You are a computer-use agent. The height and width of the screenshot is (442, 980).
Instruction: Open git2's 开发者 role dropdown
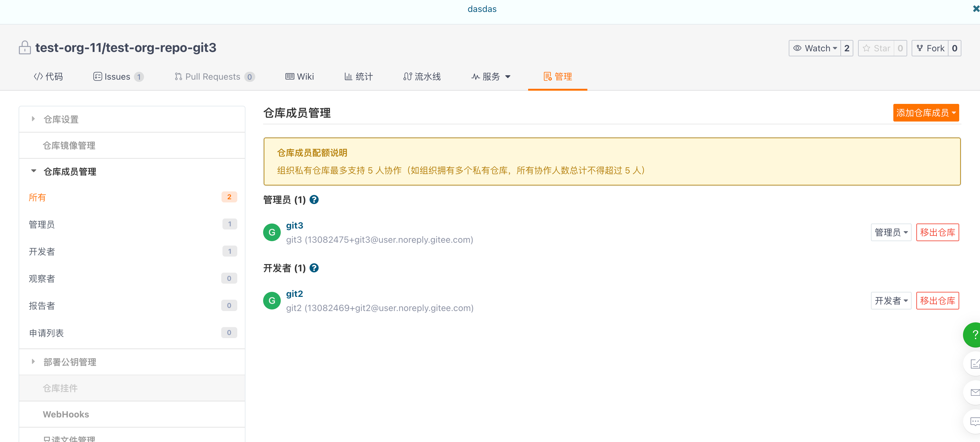(x=891, y=301)
